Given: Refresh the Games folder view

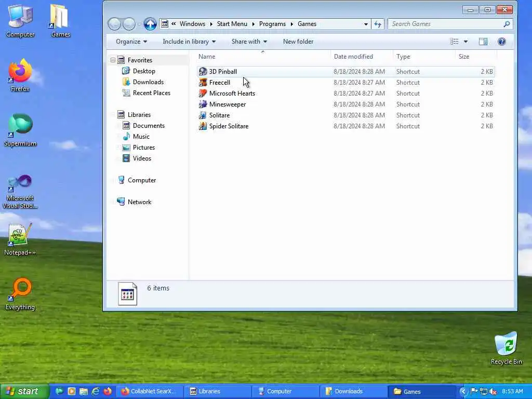Looking at the screenshot, I should coord(378,24).
